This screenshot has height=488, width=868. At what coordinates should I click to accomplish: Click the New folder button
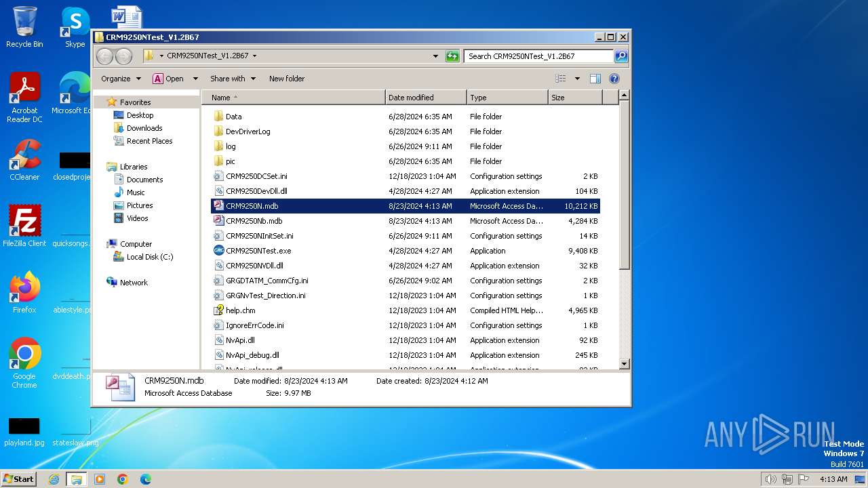287,79
